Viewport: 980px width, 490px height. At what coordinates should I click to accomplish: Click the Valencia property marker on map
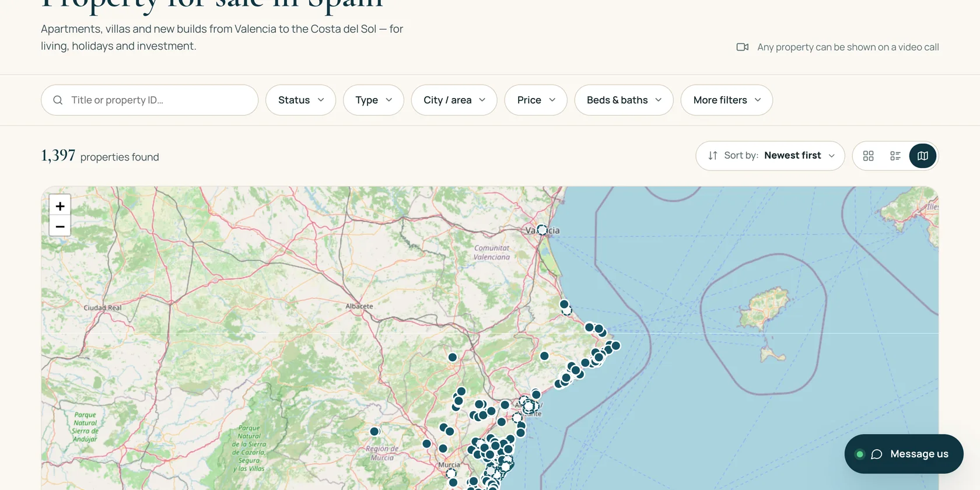coord(542,230)
